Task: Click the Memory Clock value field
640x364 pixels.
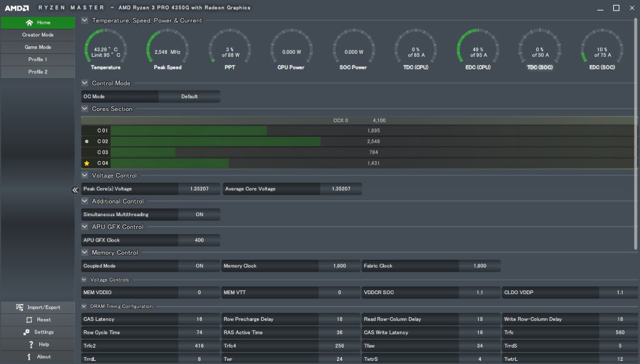Action: [x=339, y=265]
